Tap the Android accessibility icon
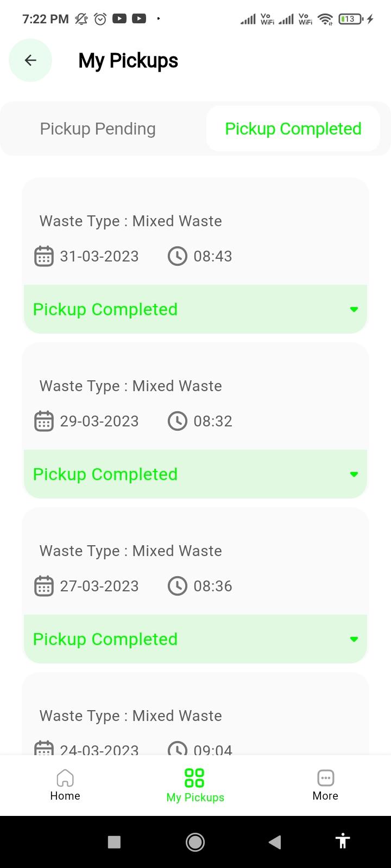This screenshot has height=868, width=391. tap(343, 841)
